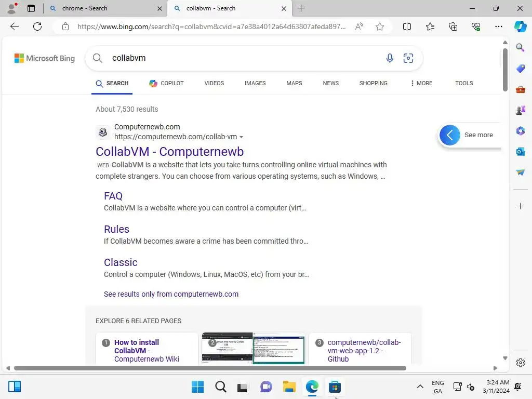Switch to the 'chrome - Search' browser tab
Image resolution: width=532 pixels, height=399 pixels.
click(105, 8)
